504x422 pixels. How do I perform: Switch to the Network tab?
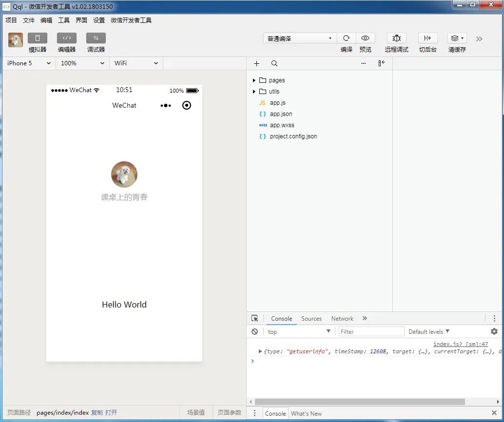342,319
